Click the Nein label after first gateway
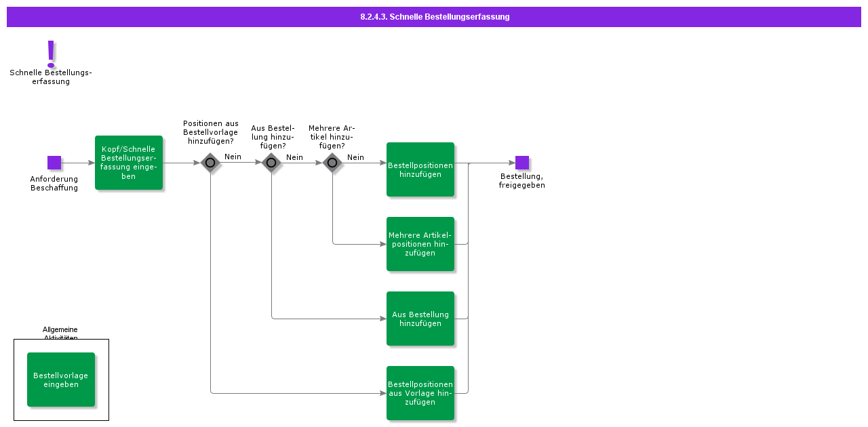Screen dimensions: 868x427 233,157
